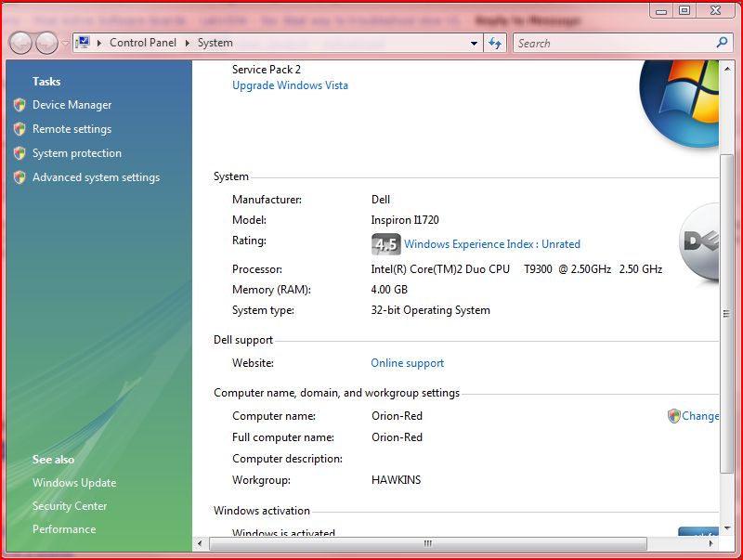Click the Back navigation arrow button
The height and width of the screenshot is (560, 743).
pyautogui.click(x=20, y=44)
